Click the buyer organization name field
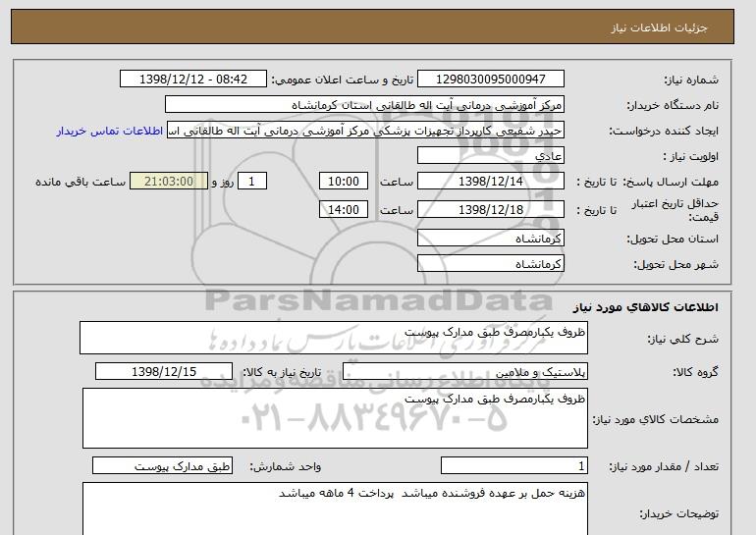Image resolution: width=756 pixels, height=535 pixels. 364,105
